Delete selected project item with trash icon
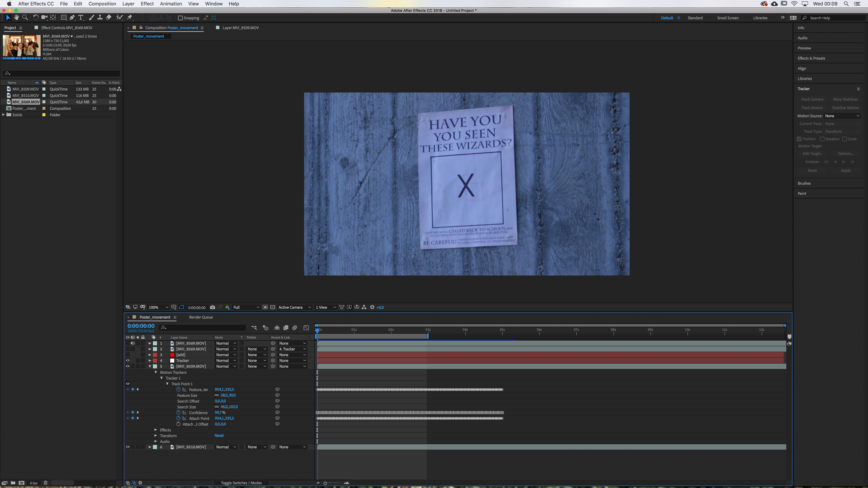This screenshot has width=868, height=488. tap(45, 483)
